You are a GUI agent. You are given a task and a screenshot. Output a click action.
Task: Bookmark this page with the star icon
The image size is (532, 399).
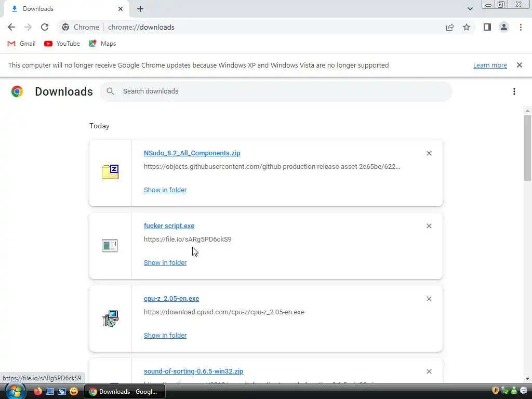pos(467,27)
